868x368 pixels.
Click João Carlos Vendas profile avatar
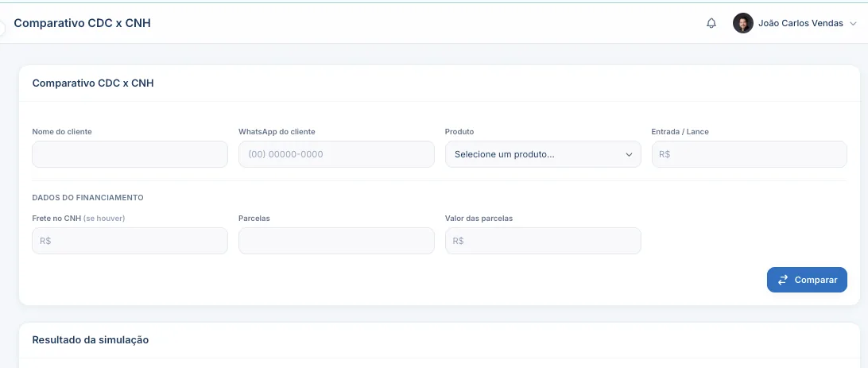(743, 23)
